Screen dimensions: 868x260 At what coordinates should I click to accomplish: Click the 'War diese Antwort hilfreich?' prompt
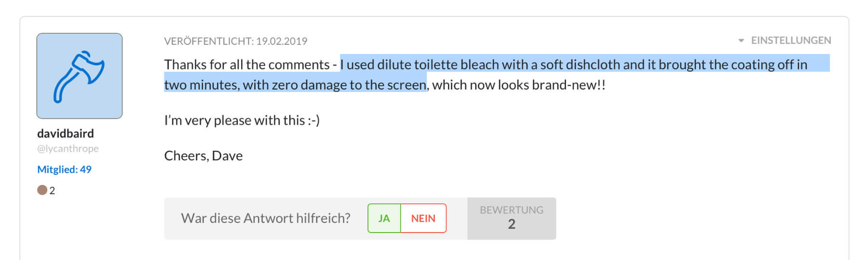[266, 218]
